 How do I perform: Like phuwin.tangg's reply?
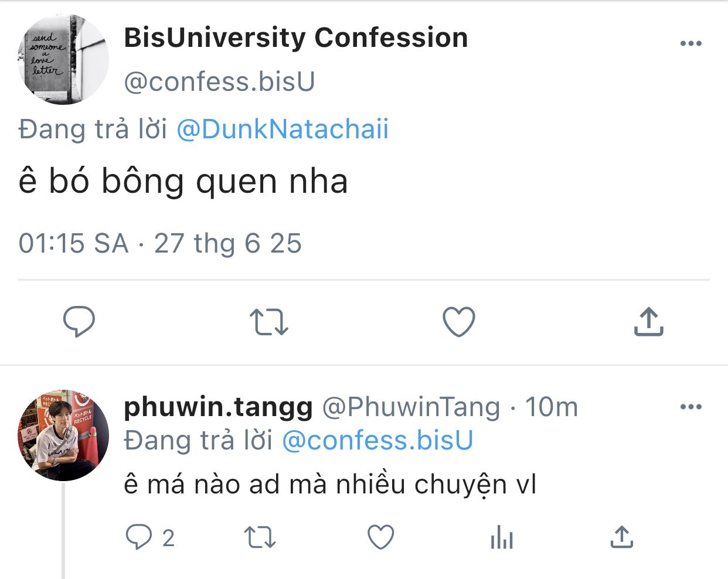tap(380, 537)
